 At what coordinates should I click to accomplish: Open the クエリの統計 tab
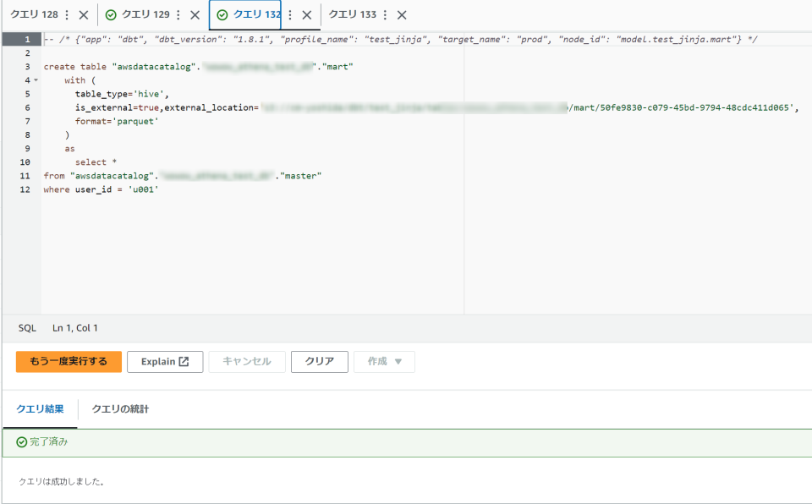click(x=120, y=409)
